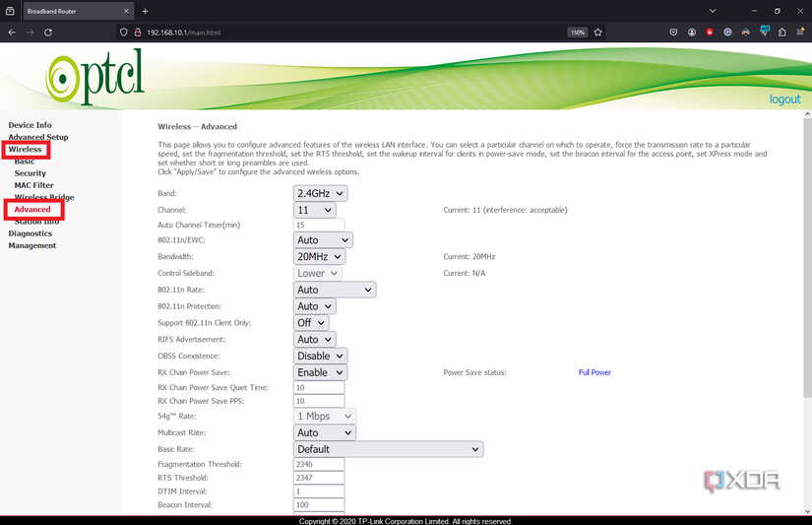
Task: Open the Firefox account icon
Action: click(692, 33)
